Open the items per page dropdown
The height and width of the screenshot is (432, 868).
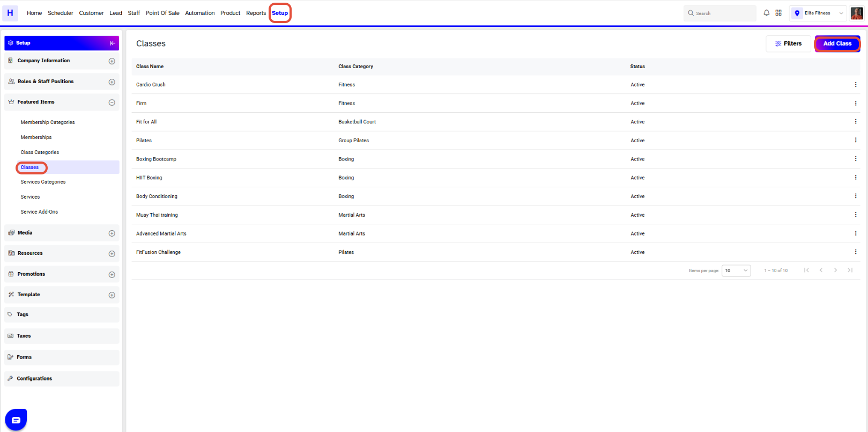pyautogui.click(x=736, y=270)
